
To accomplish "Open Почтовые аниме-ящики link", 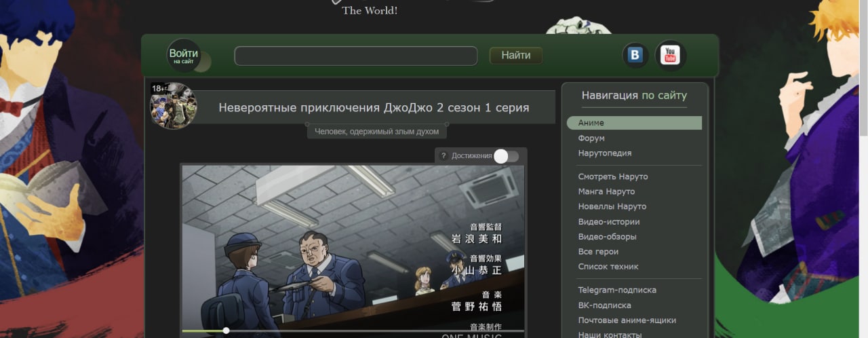I will tap(627, 320).
